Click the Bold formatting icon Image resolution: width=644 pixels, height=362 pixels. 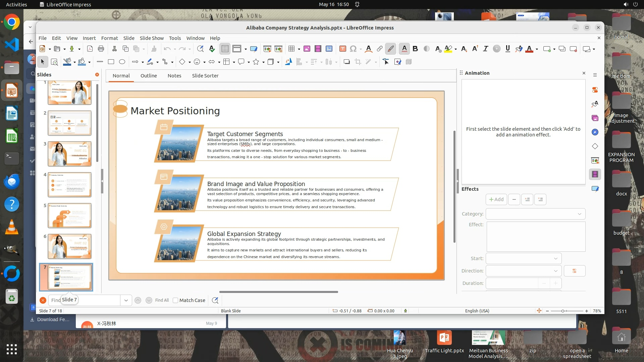point(415,49)
